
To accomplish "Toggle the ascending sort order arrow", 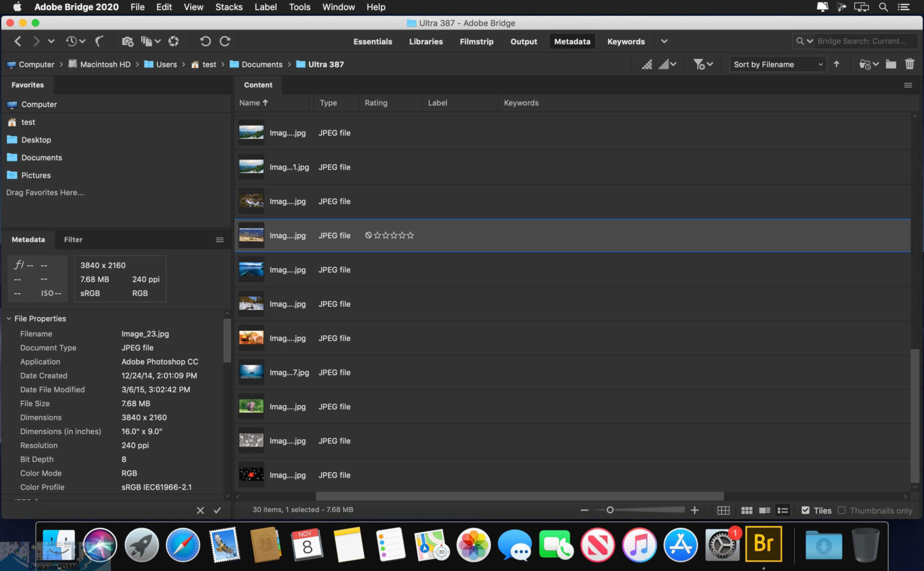I will (x=836, y=64).
